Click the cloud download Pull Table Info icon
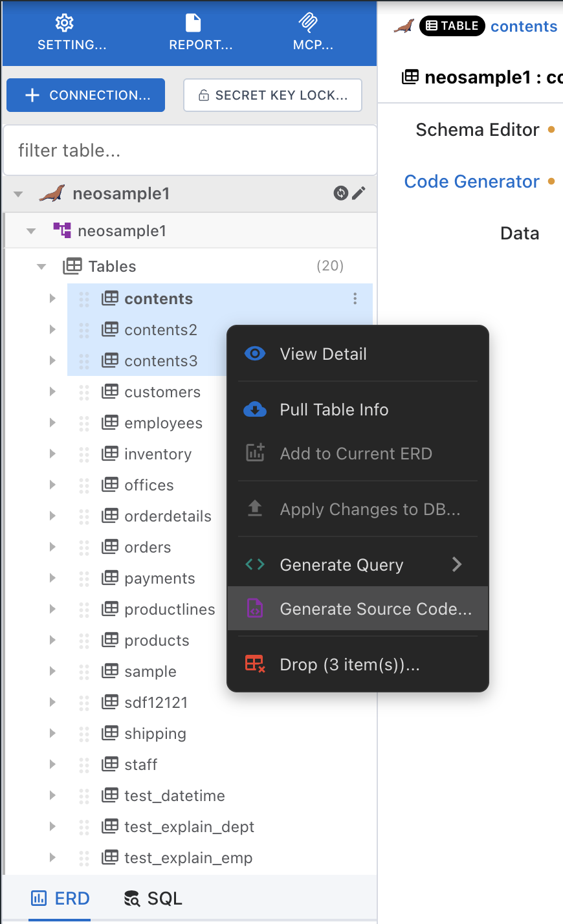The height and width of the screenshot is (924, 563). tap(255, 410)
